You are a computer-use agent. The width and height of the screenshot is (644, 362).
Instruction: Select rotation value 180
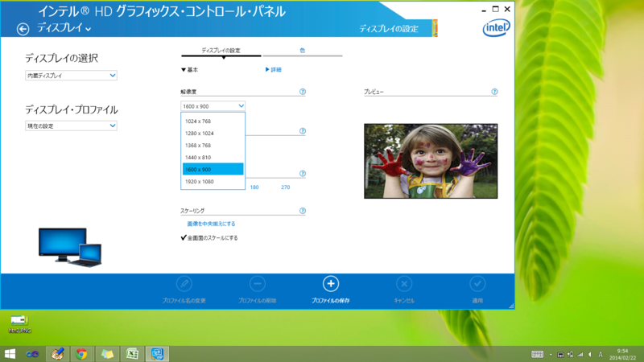(x=254, y=187)
